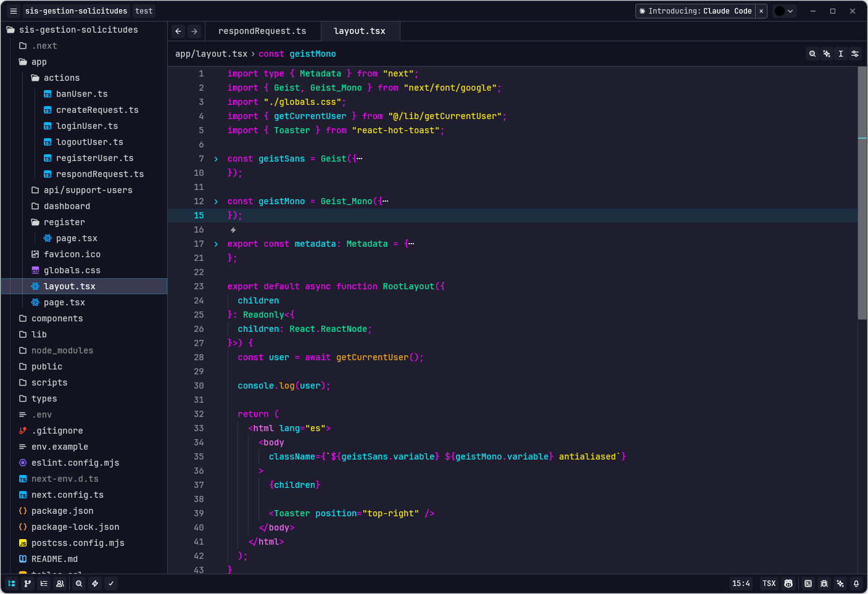The width and height of the screenshot is (868, 594).
Task: Open the test branch selector
Action: 144,11
